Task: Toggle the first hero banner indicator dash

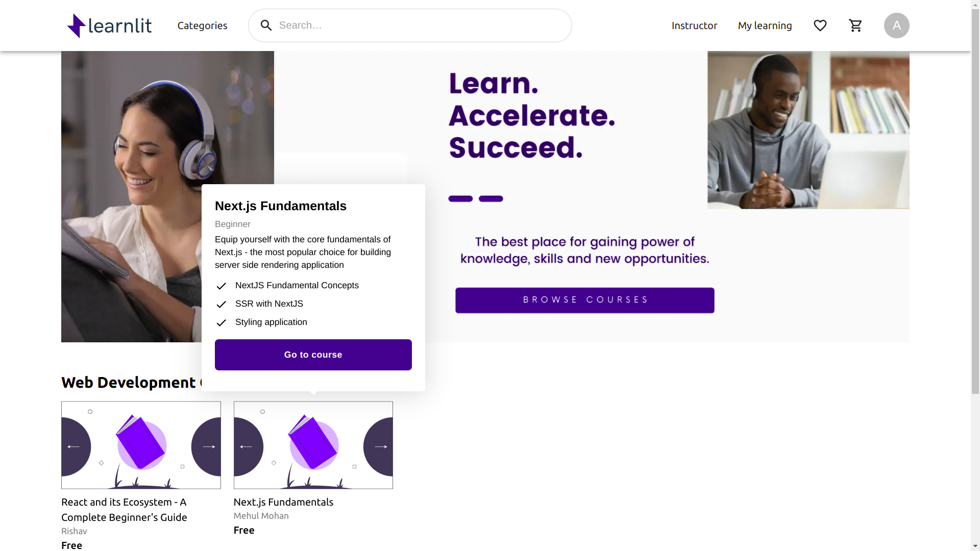Action: [460, 198]
